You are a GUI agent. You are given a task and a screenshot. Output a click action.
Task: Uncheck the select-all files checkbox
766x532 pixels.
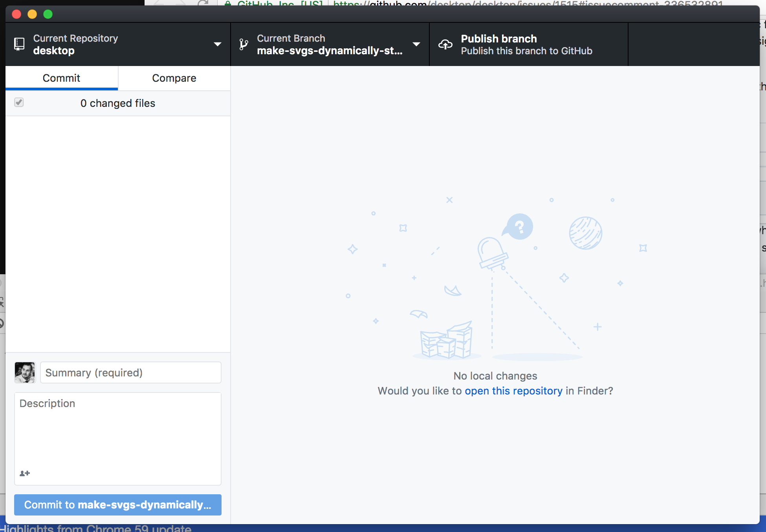19,102
